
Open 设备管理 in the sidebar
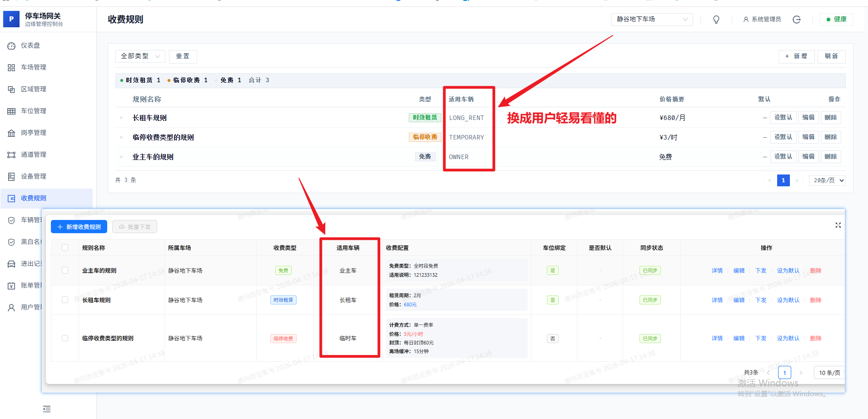tap(33, 176)
